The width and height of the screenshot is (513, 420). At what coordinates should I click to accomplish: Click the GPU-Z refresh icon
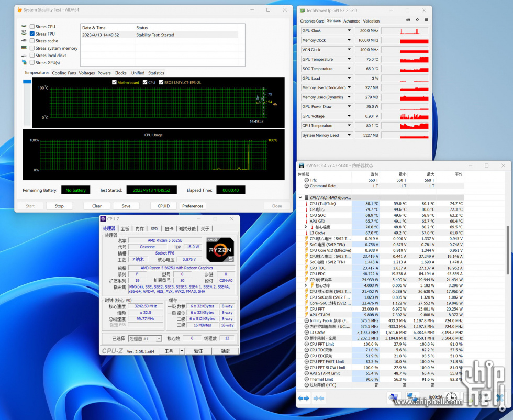pyautogui.click(x=417, y=20)
